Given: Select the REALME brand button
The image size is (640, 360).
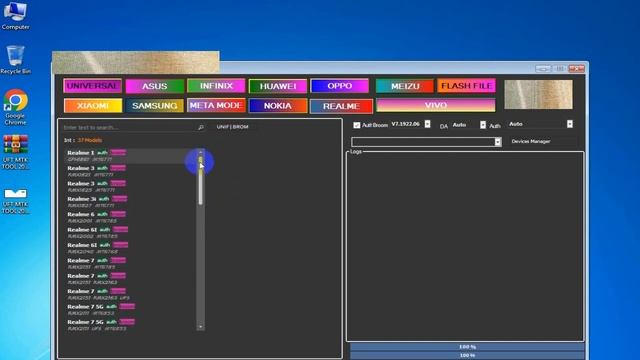Looking at the screenshot, I should tap(341, 106).
